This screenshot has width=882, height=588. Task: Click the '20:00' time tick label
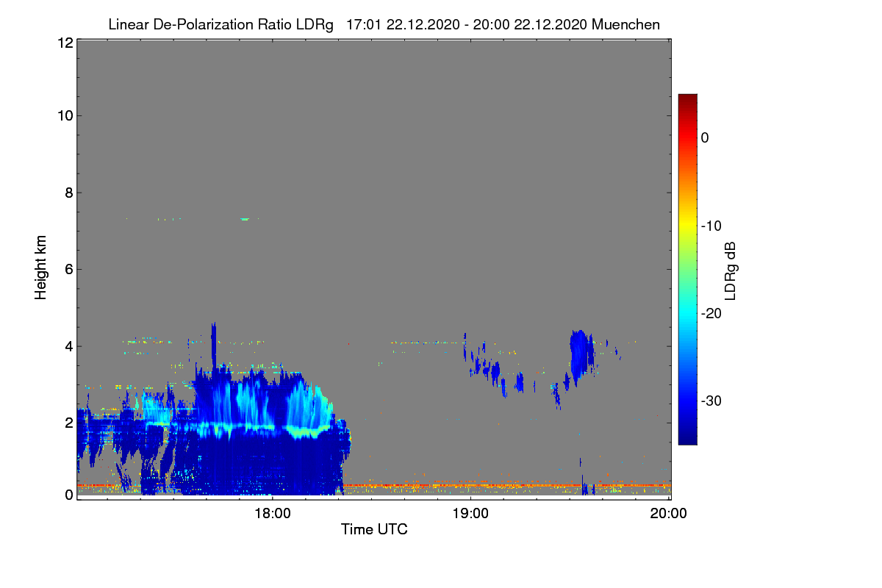669,514
